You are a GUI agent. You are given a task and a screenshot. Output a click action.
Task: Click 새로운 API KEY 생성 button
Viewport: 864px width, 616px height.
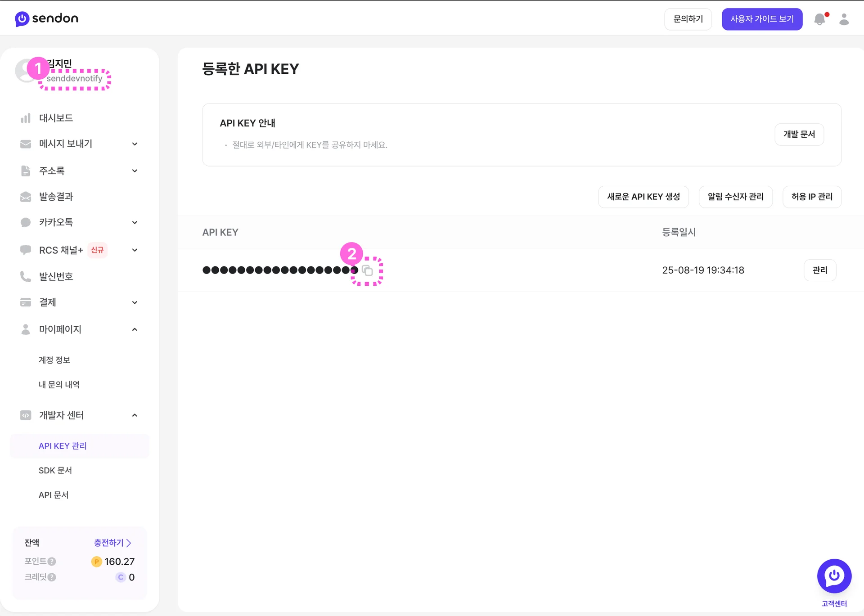point(643,197)
